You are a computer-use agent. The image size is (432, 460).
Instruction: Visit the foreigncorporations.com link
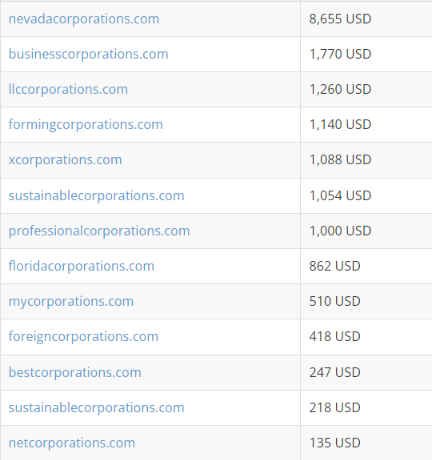click(84, 337)
